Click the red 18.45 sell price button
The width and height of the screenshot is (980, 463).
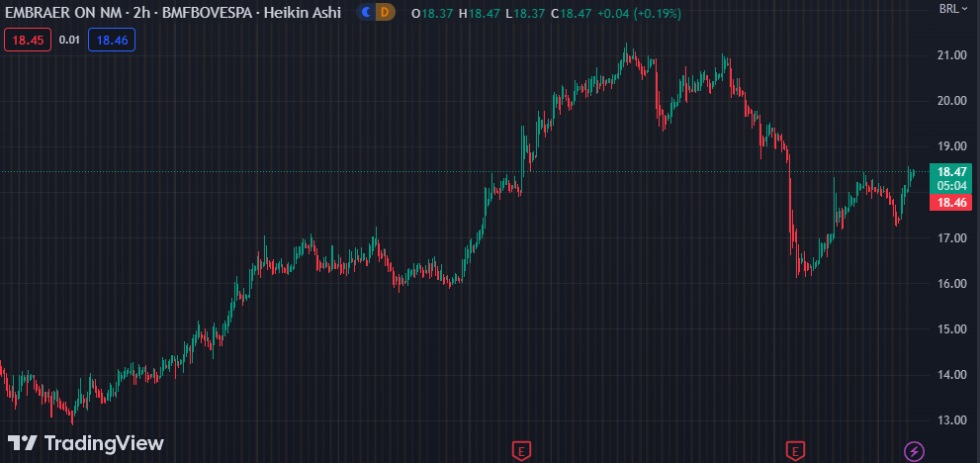(28, 40)
